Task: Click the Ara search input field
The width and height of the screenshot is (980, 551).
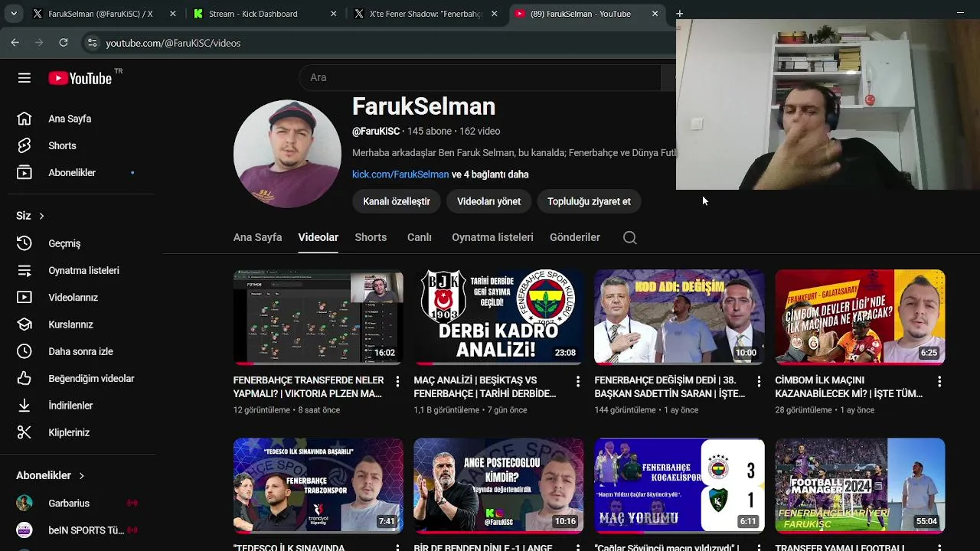Action: click(x=480, y=77)
